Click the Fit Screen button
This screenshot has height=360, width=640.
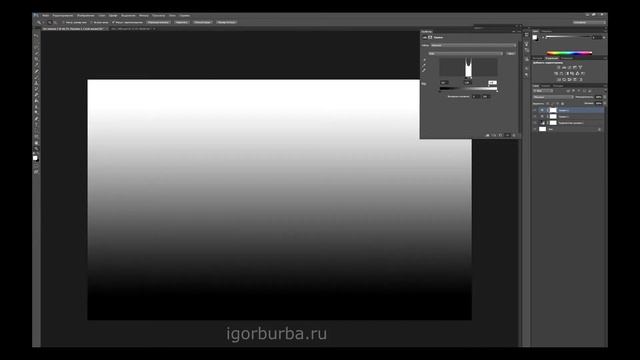[182, 22]
